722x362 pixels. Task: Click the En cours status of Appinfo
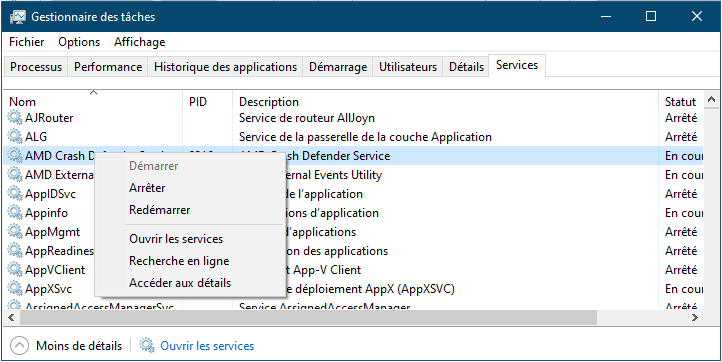684,213
